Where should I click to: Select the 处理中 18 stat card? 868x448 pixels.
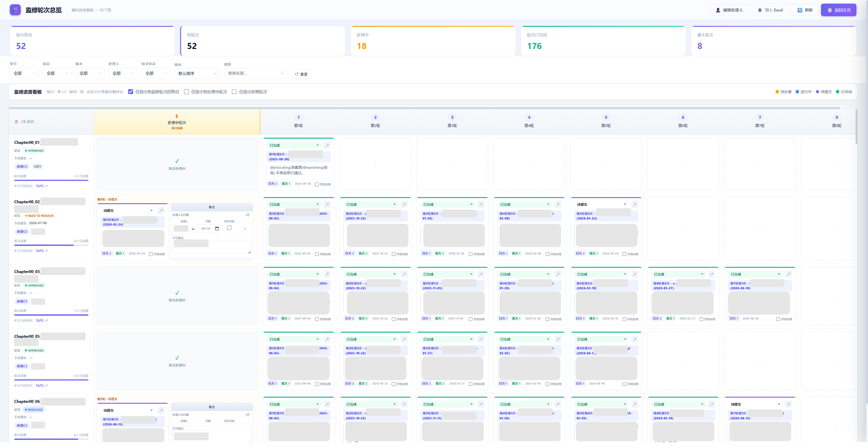tap(433, 41)
